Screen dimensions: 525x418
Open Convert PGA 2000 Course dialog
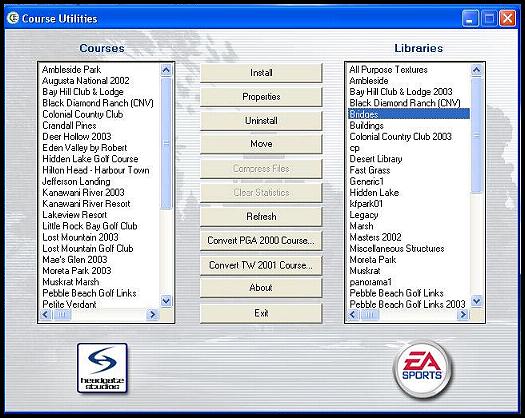click(261, 240)
